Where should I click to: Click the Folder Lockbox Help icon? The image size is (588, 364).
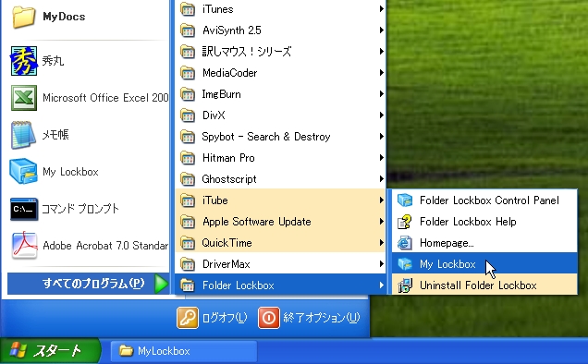[405, 222]
